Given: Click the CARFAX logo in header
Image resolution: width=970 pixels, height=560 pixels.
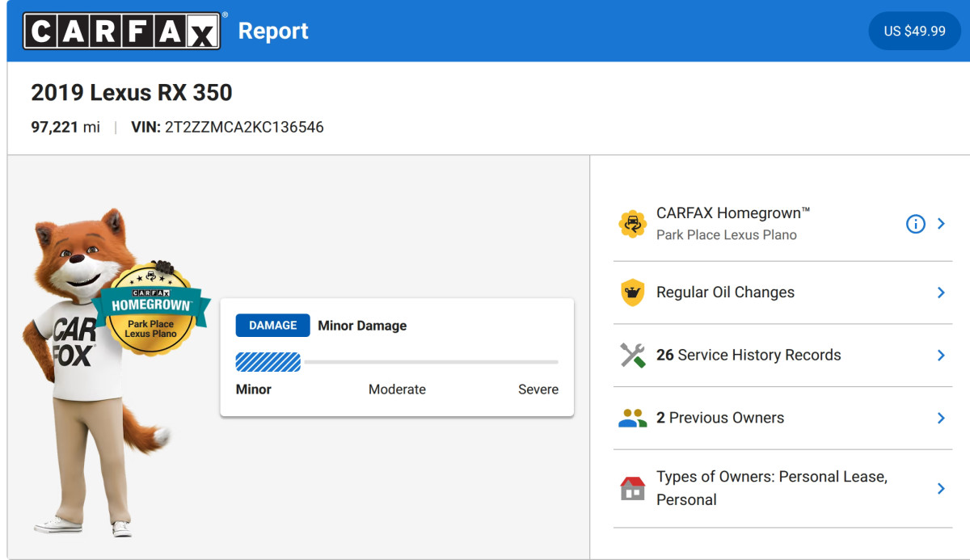Looking at the screenshot, I should point(122,31).
